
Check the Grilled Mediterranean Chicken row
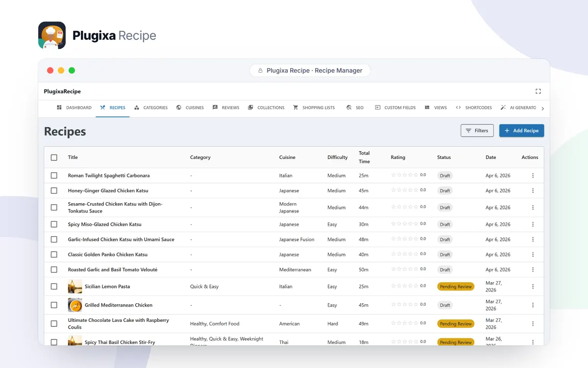click(54, 305)
